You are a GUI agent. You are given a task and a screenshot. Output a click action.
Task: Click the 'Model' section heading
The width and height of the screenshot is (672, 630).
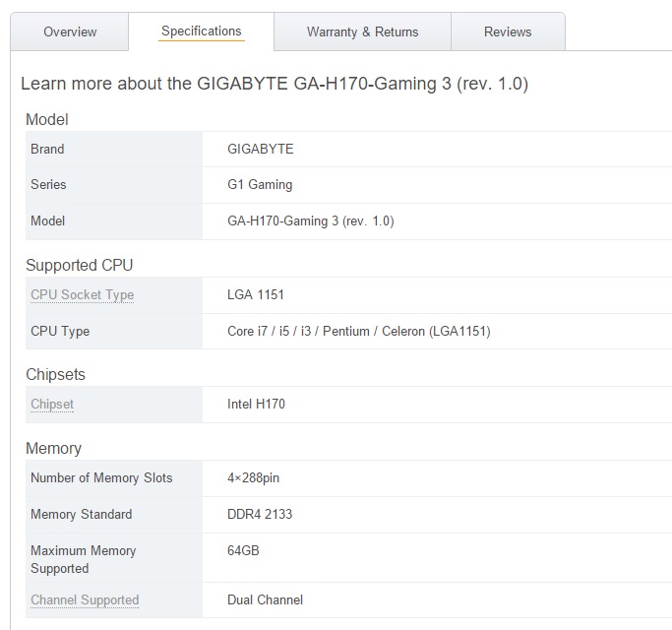47,120
